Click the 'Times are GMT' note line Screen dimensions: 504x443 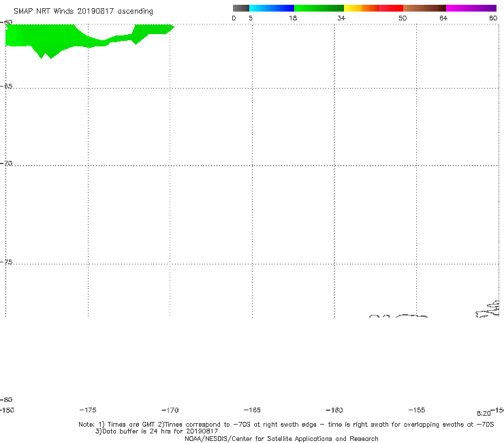pyautogui.click(x=286, y=425)
